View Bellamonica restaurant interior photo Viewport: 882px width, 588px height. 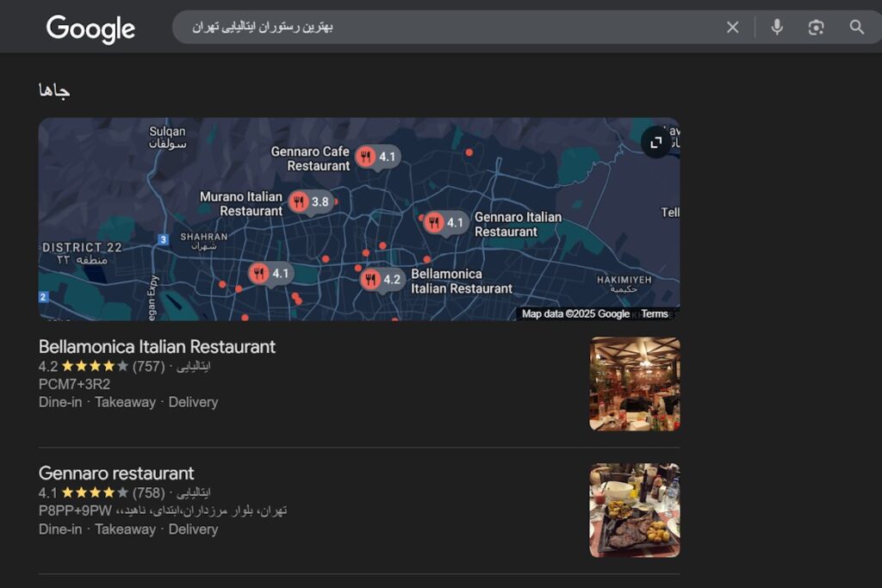click(x=634, y=384)
